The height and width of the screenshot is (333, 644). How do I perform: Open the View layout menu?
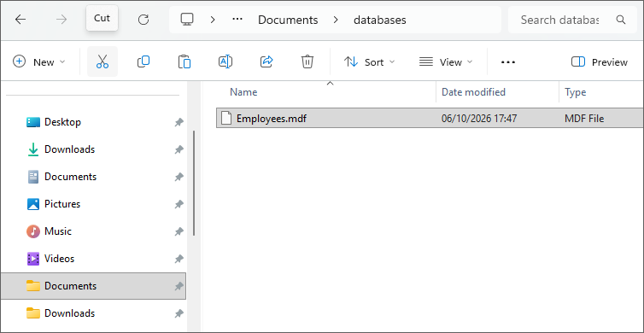click(x=446, y=62)
